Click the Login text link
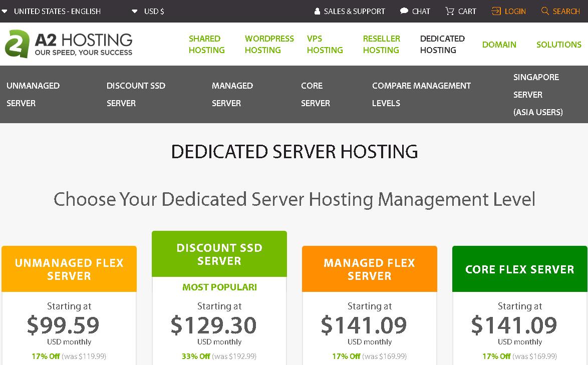 pyautogui.click(x=515, y=11)
